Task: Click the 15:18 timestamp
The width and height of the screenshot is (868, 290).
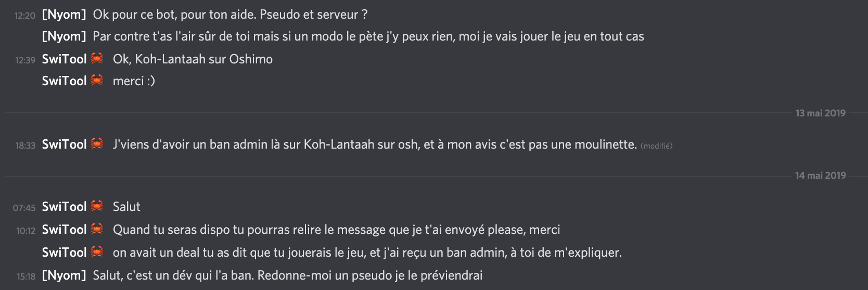Action: pyautogui.click(x=26, y=276)
